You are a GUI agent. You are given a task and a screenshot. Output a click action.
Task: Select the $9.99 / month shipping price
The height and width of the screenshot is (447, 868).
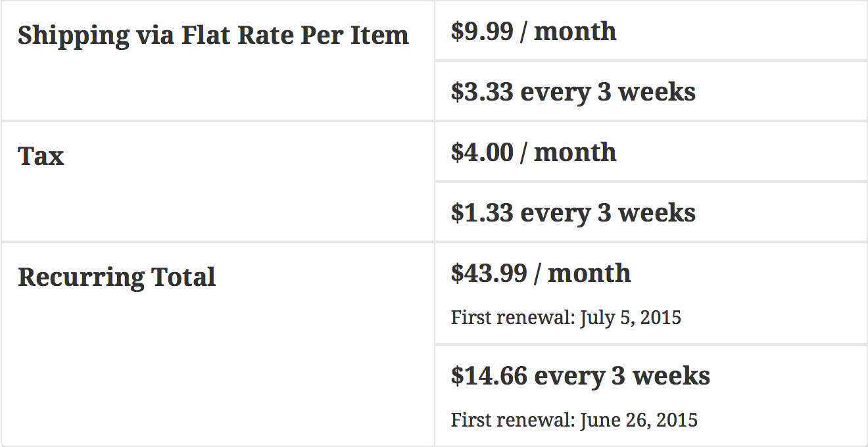click(533, 31)
